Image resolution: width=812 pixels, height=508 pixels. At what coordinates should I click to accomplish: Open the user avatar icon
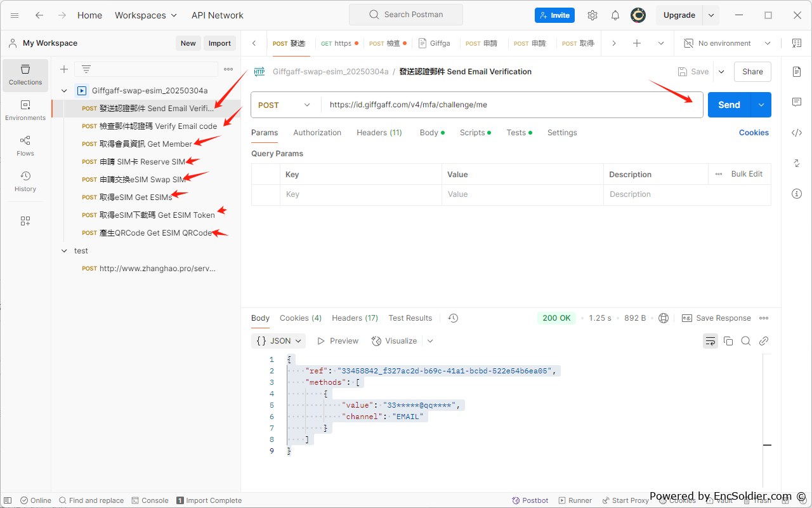coord(638,15)
